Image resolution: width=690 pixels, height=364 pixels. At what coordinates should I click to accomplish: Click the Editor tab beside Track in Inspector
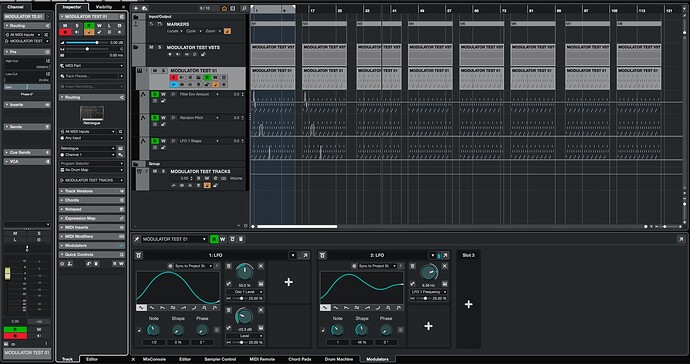(92, 359)
